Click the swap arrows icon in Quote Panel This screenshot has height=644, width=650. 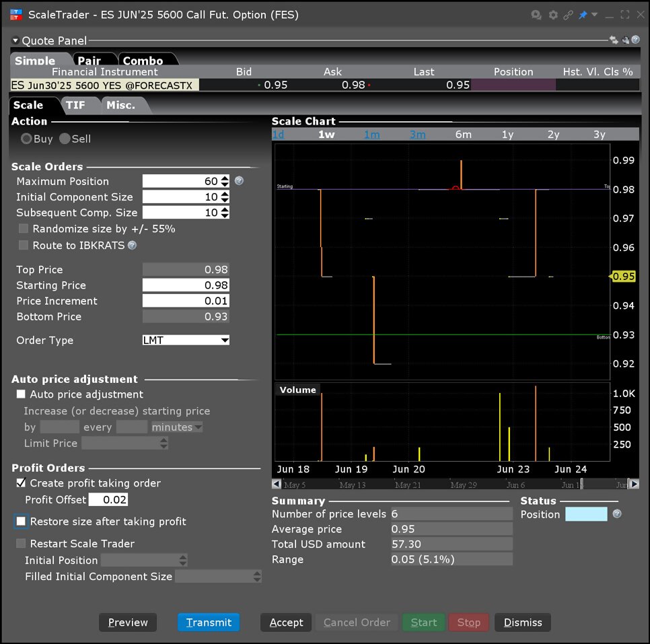(x=614, y=40)
